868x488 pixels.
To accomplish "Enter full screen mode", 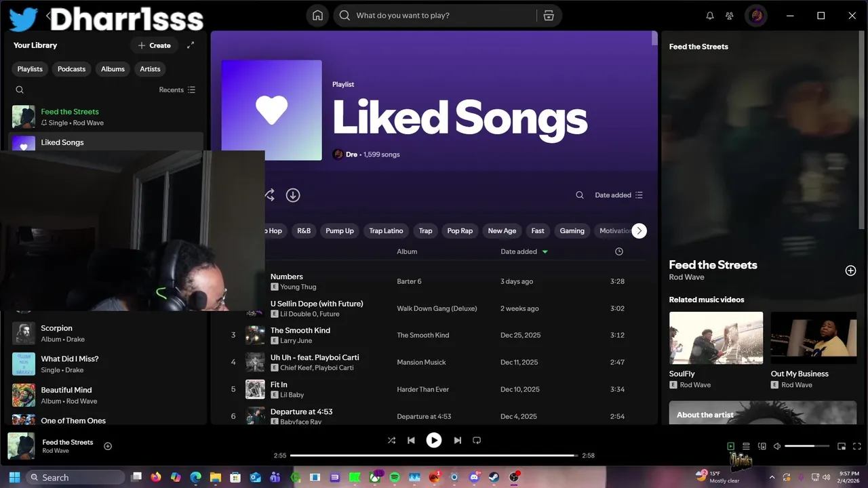I will tap(856, 446).
